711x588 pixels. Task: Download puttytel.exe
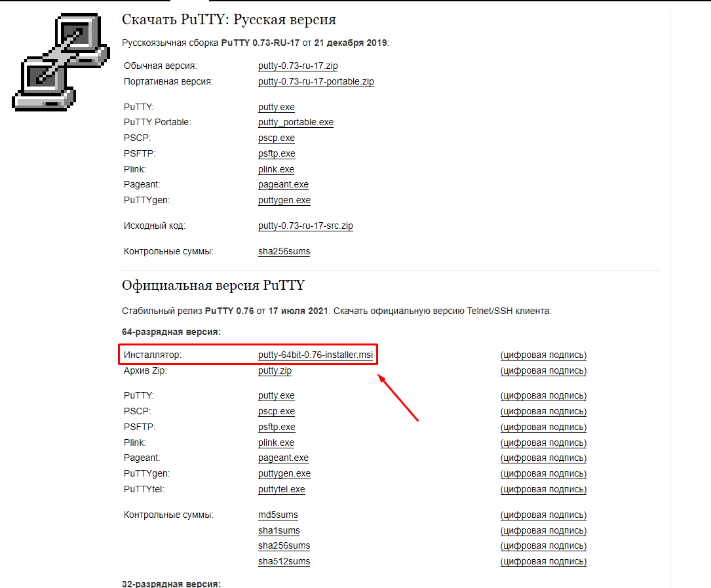(282, 490)
